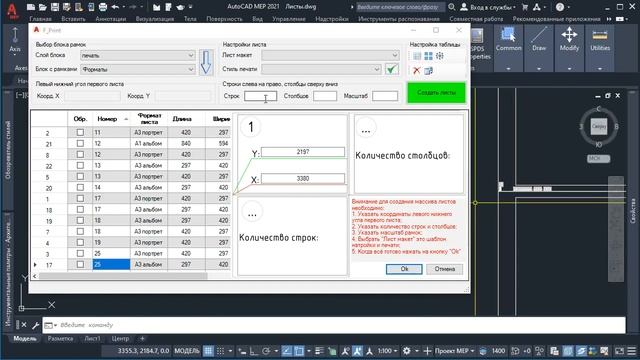Open the Блок с рамками dropdown
640x360 pixels.
pos(138,69)
